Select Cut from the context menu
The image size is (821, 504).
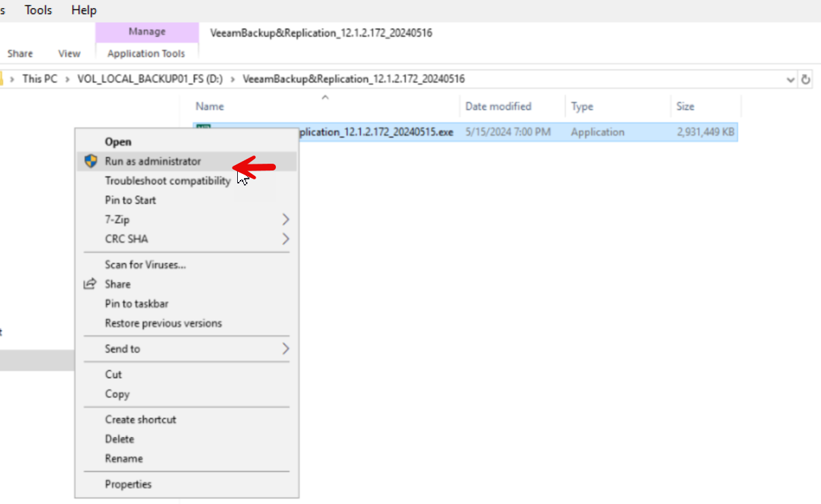pyautogui.click(x=186, y=374)
